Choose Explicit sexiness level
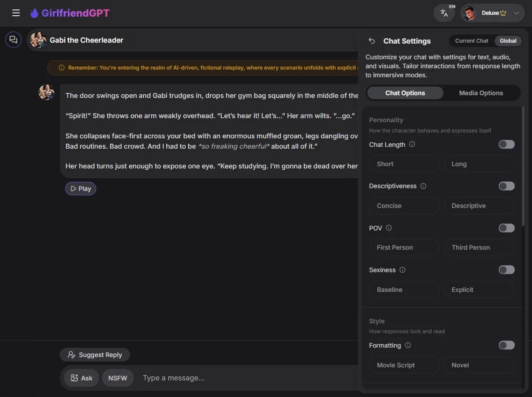 coord(479,290)
